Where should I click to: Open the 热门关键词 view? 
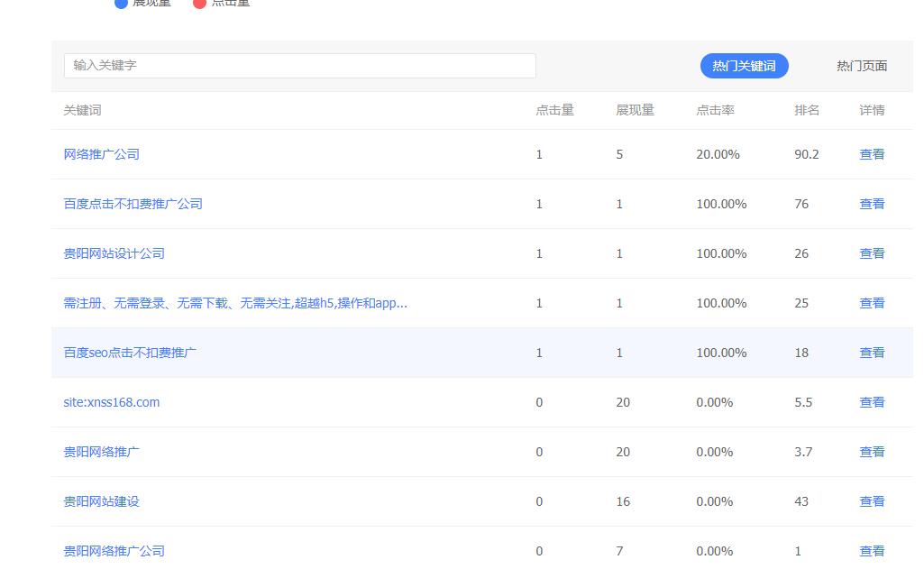pyautogui.click(x=744, y=65)
